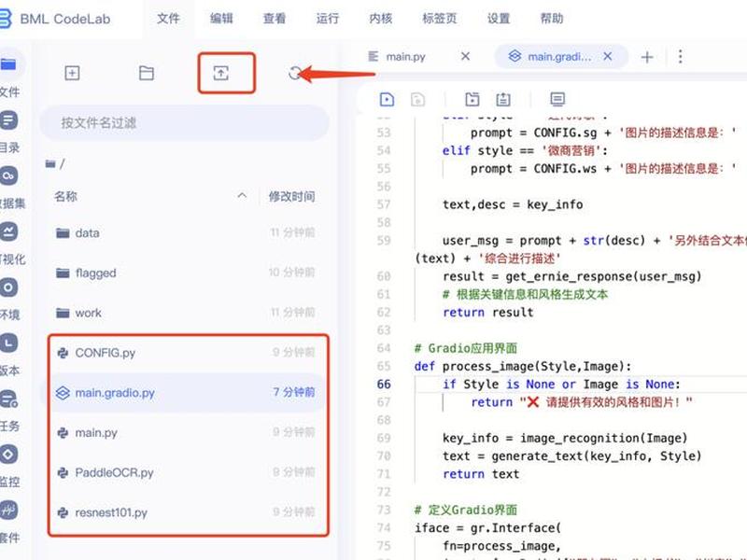
Task: Open the 内核 menu
Action: click(x=381, y=19)
